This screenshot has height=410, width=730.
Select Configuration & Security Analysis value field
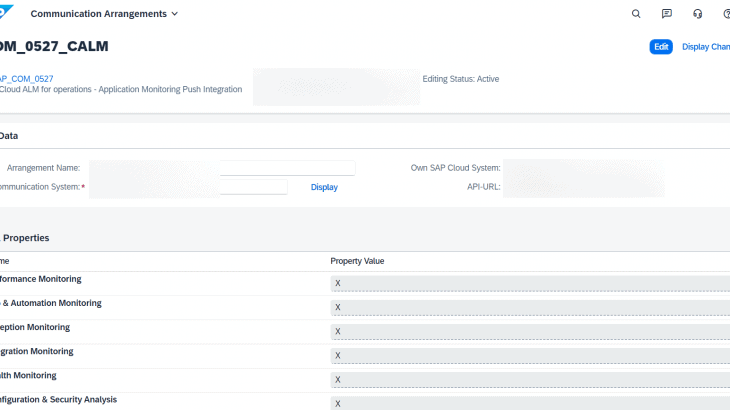pos(530,403)
